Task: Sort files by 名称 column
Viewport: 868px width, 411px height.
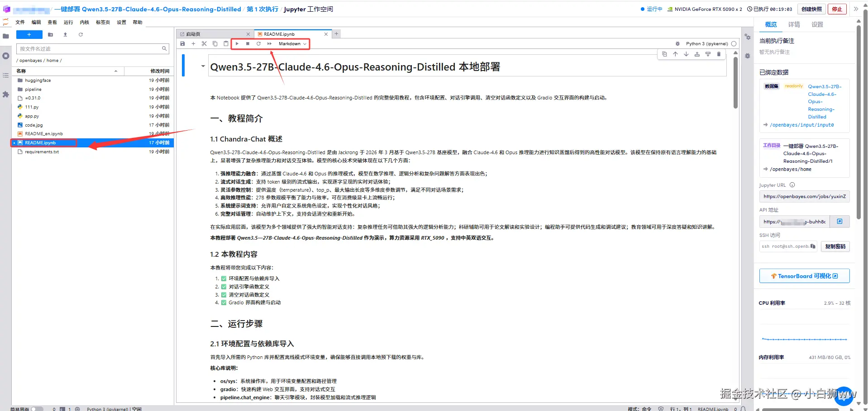Action: 67,71
